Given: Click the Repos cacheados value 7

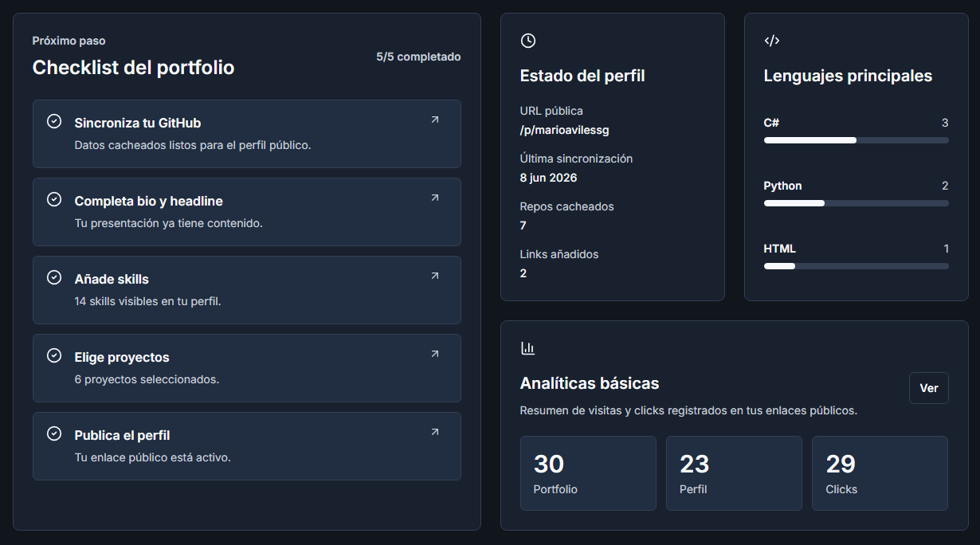Looking at the screenshot, I should [x=523, y=225].
